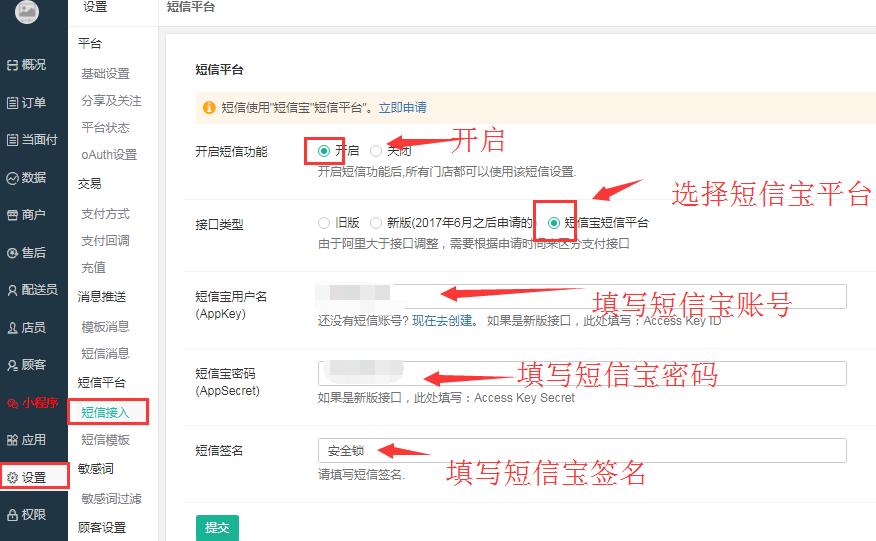This screenshot has height=541, width=876.
Task: Select 短信宝短信平台 interface radio option
Action: pos(554,223)
